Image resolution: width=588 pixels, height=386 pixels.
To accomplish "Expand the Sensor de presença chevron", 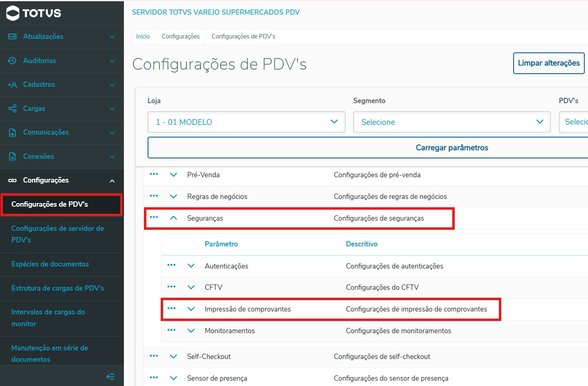I will pyautogui.click(x=173, y=378).
